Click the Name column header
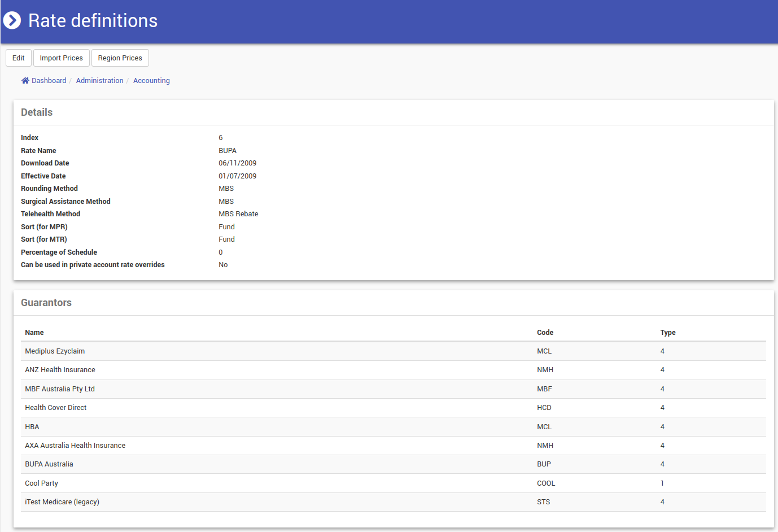This screenshot has height=532, width=778. click(x=34, y=333)
